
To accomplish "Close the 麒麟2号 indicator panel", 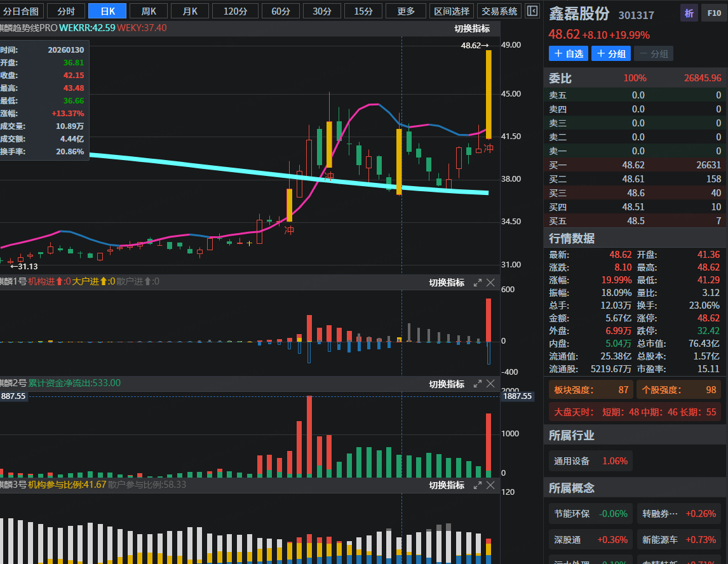I will pos(491,384).
